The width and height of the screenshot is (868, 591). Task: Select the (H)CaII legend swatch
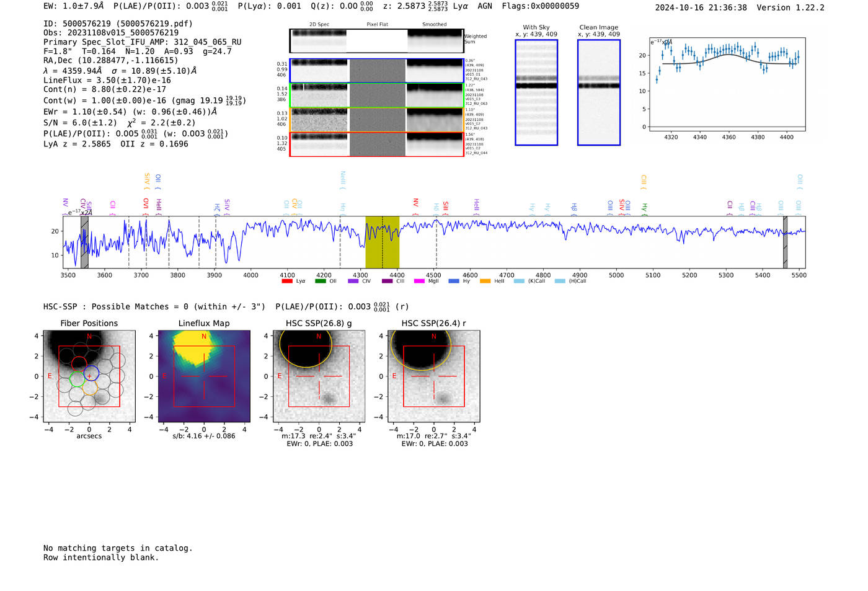pyautogui.click(x=560, y=281)
